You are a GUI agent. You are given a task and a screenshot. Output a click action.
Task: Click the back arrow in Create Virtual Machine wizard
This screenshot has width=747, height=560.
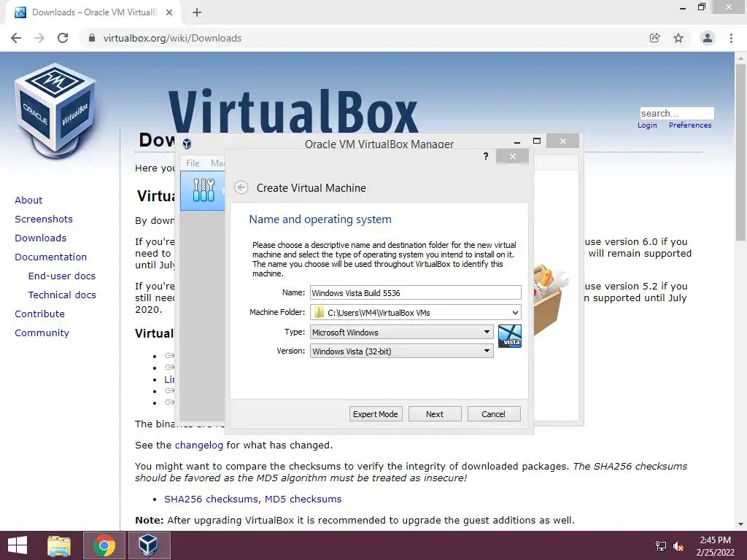point(241,187)
